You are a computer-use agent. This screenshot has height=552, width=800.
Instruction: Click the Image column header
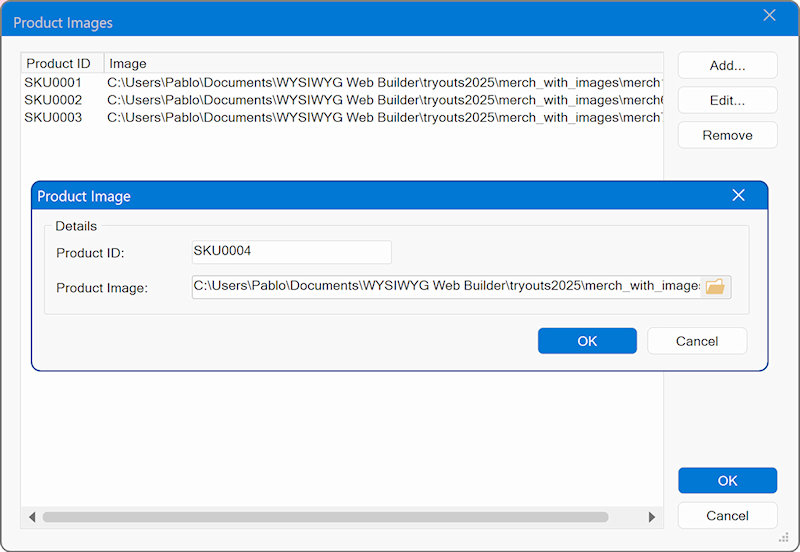384,63
